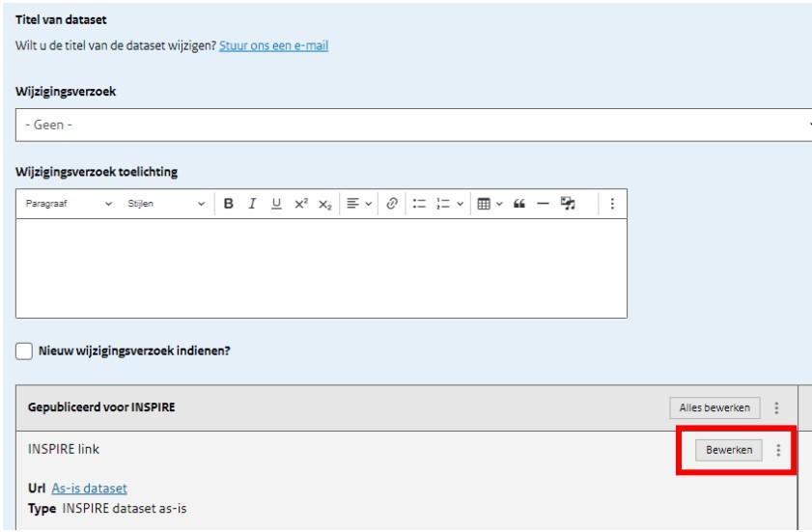Click the text alignment icon
The height and width of the screenshot is (532, 812).
coord(352,204)
